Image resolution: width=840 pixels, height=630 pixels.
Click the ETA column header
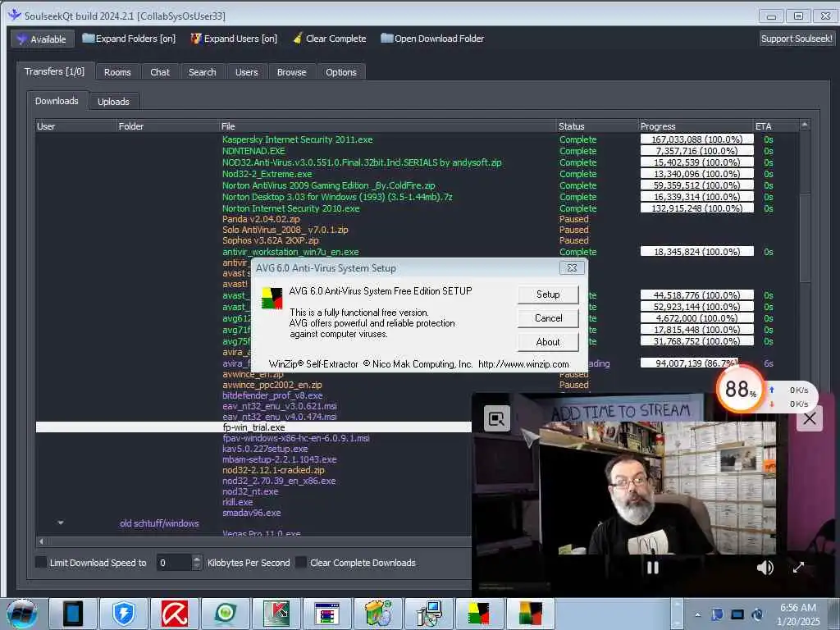pos(775,126)
